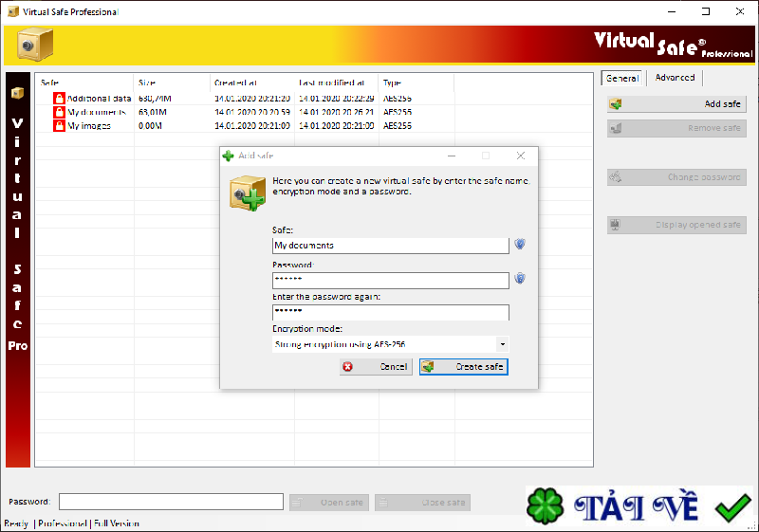This screenshot has height=532, width=759.
Task: Click the red X icon on Cancel button
Action: click(x=347, y=367)
